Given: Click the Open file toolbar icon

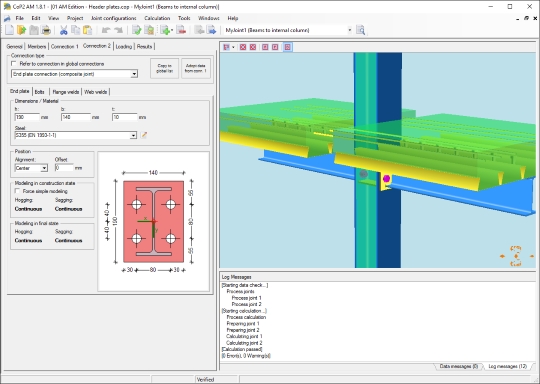Looking at the screenshot, I should [x=22, y=30].
